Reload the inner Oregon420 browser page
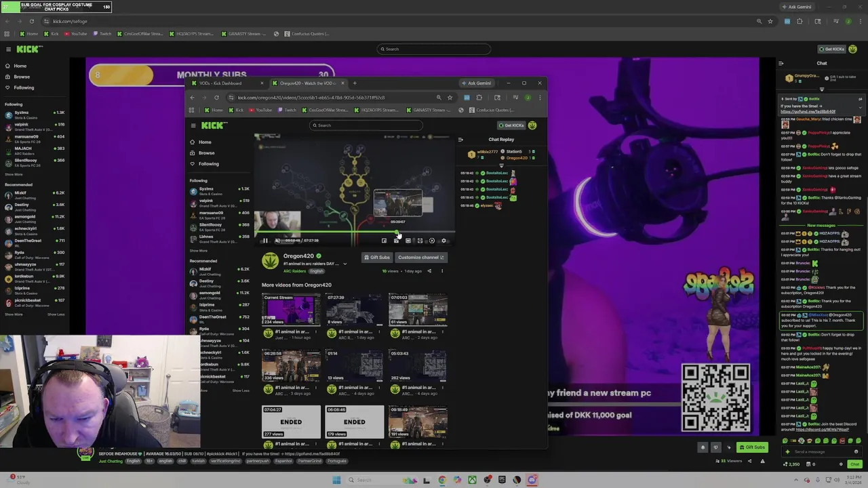This screenshot has width=868, height=488. coord(217,98)
